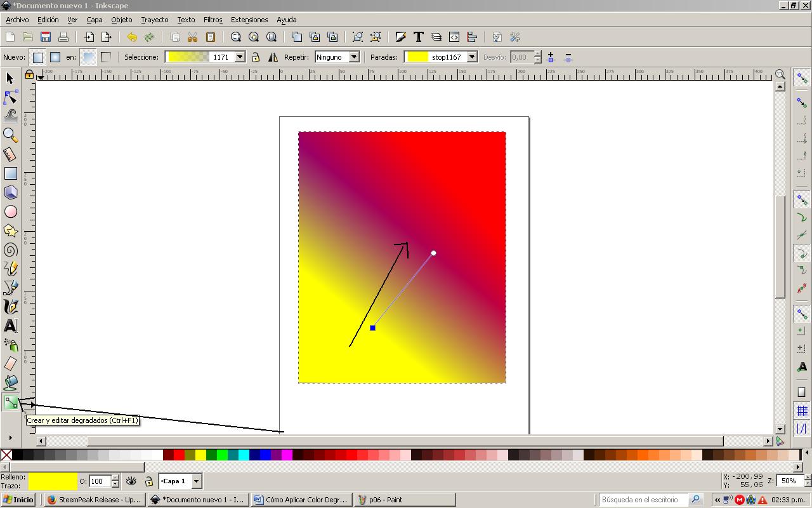Toggle gradient on fill
812x508 pixels.
pos(88,57)
